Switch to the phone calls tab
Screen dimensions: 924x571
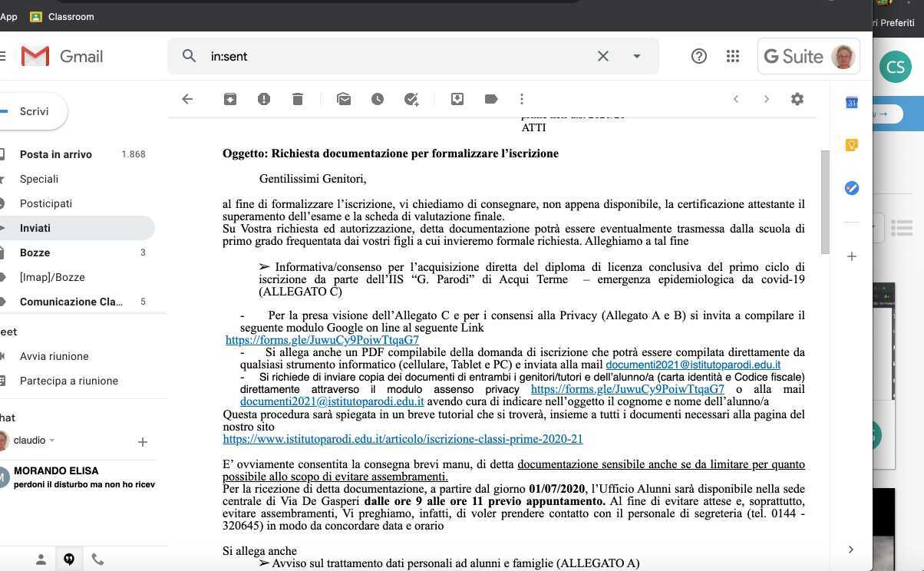tap(97, 559)
